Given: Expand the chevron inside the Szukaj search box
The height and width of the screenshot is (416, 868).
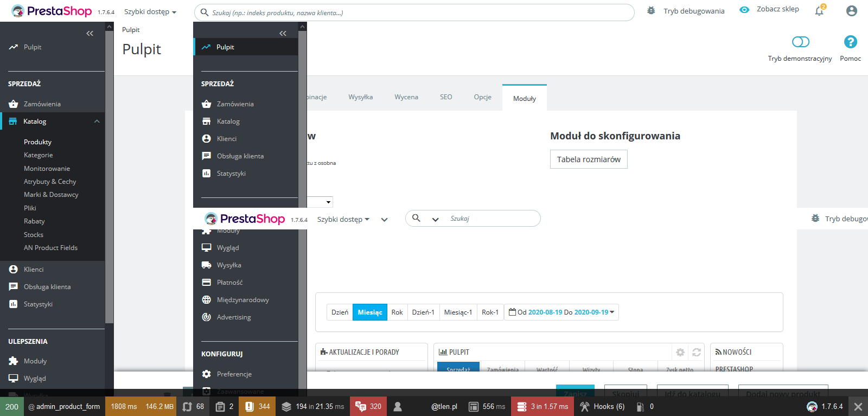Looking at the screenshot, I should 435,219.
